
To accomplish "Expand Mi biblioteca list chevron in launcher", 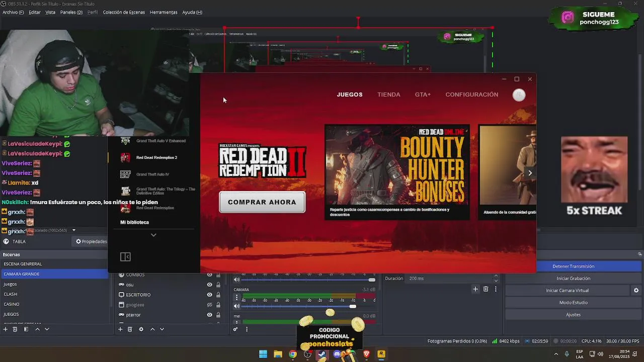I will tap(153, 235).
